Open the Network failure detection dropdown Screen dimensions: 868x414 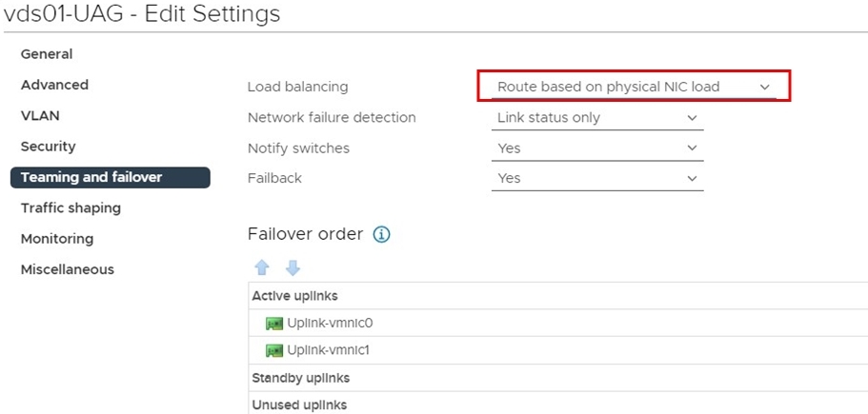point(597,118)
